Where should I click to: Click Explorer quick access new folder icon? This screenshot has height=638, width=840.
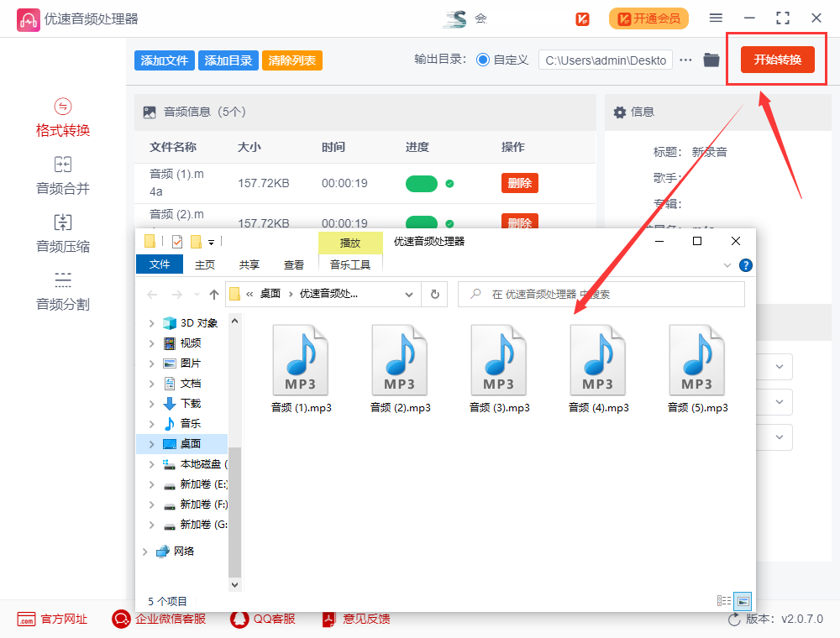pyautogui.click(x=196, y=243)
